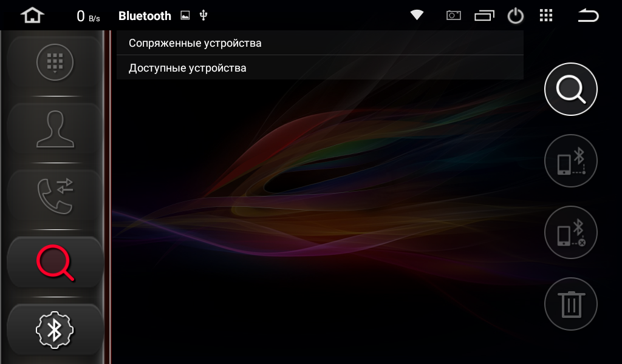Go to the Home screen
Viewport: 622px width, 364px height.
pos(32,16)
